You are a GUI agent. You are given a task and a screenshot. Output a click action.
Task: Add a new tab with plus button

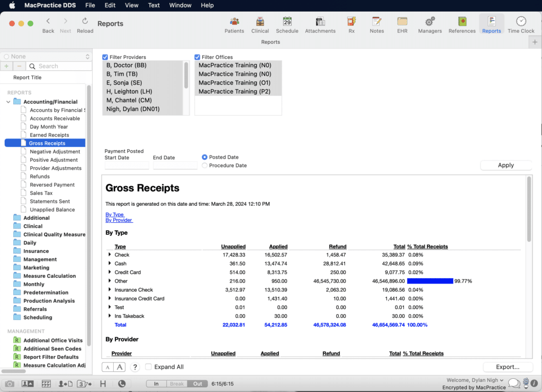click(x=535, y=42)
